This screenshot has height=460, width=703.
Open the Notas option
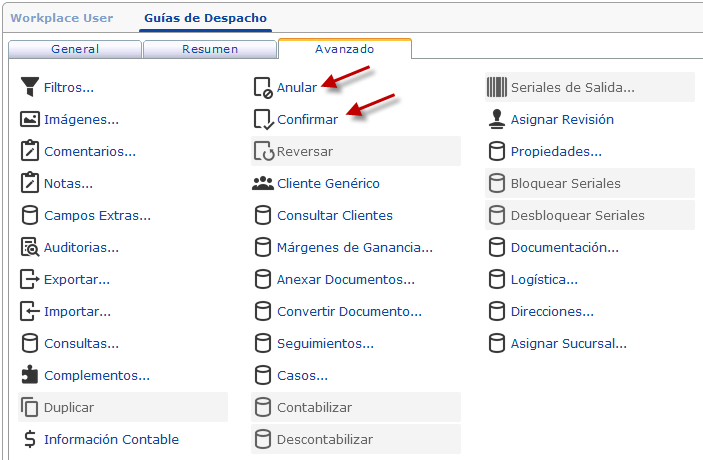click(x=68, y=183)
